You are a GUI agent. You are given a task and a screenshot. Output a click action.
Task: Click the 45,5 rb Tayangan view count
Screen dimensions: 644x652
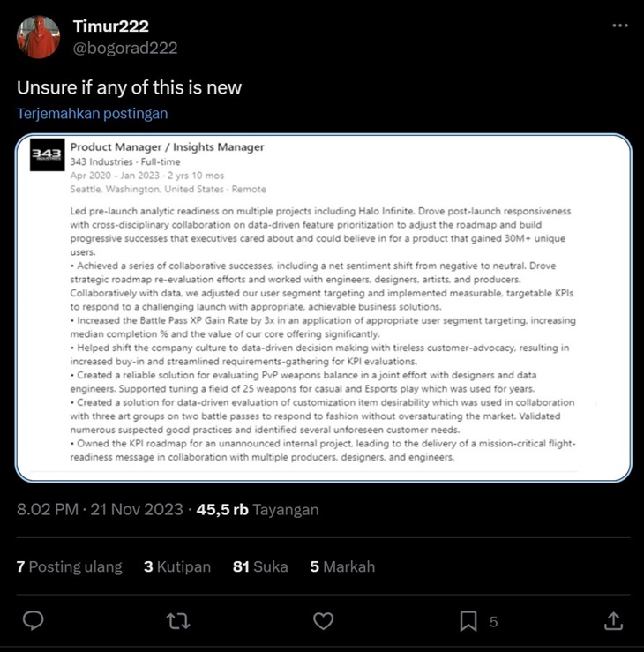258,509
